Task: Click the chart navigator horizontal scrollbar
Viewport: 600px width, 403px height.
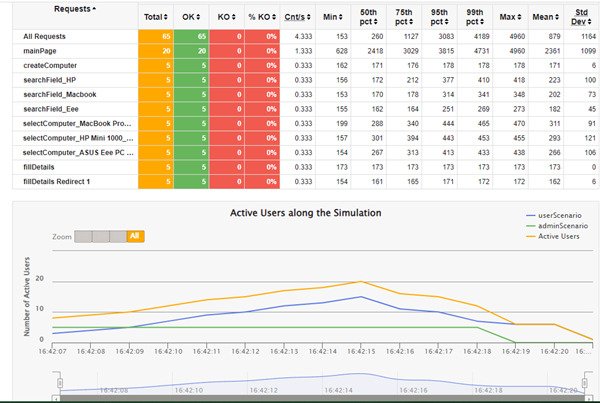Action: pos(322,398)
